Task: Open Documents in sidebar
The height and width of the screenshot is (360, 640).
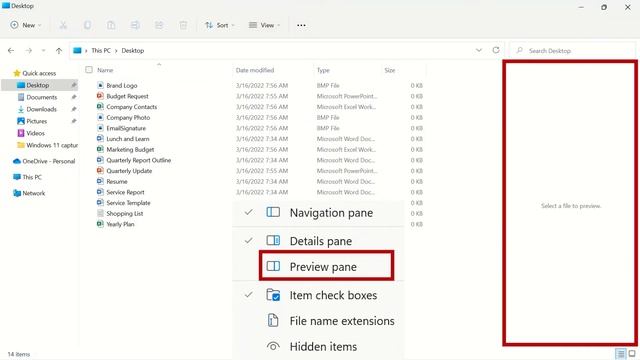Action: tap(42, 97)
